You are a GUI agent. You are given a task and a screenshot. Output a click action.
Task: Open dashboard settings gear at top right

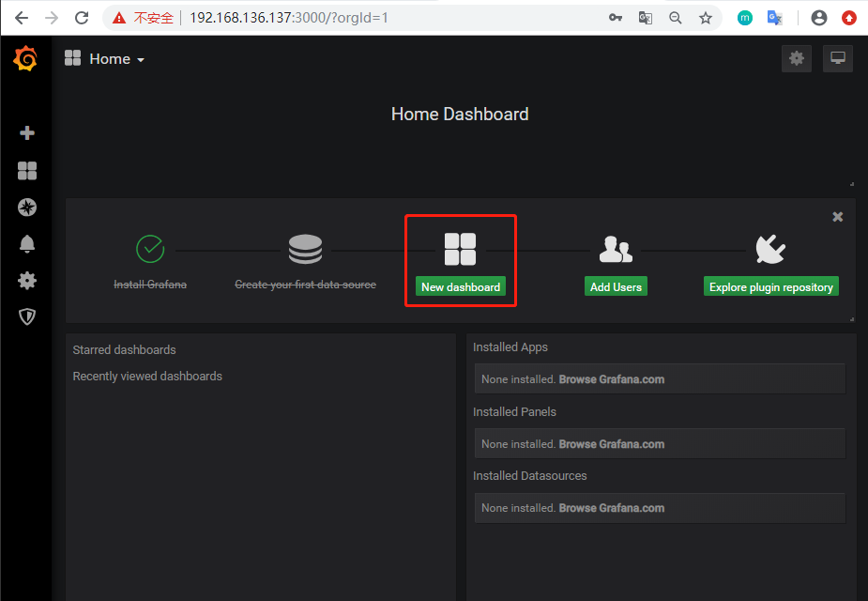click(797, 58)
